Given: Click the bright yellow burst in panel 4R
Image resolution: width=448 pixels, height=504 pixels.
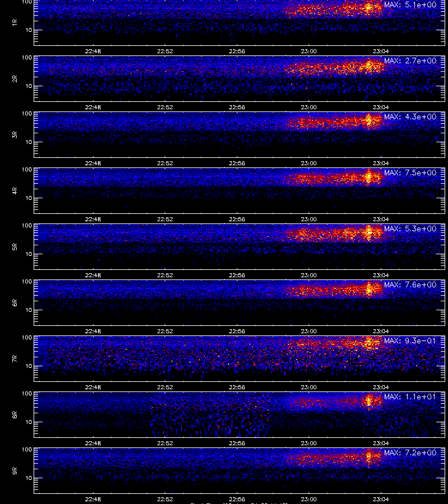Looking at the screenshot, I should (369, 176).
